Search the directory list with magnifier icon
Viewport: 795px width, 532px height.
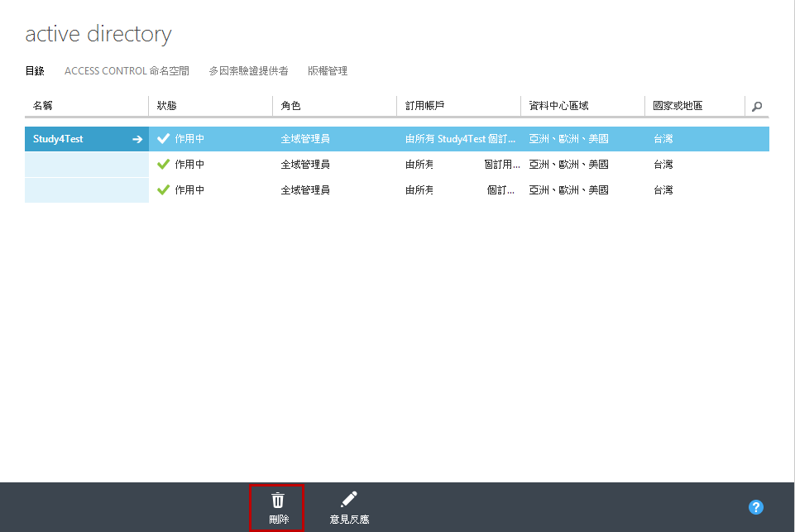(757, 107)
